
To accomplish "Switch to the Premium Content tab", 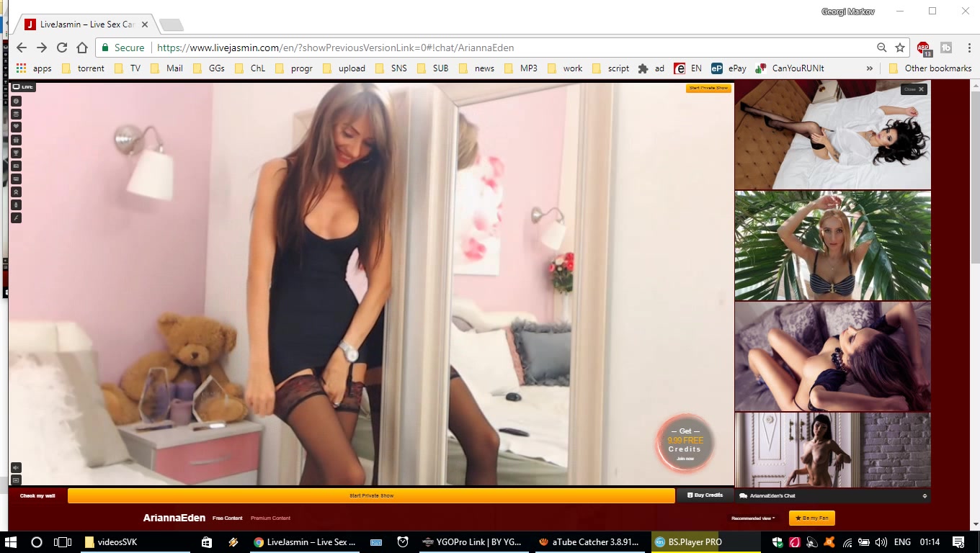I will tap(270, 518).
